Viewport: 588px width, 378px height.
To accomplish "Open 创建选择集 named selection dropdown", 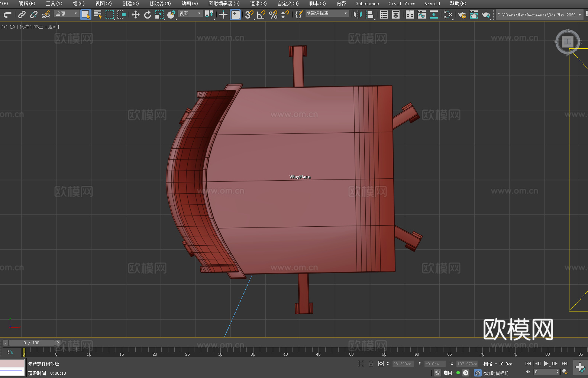I will [x=327, y=13].
